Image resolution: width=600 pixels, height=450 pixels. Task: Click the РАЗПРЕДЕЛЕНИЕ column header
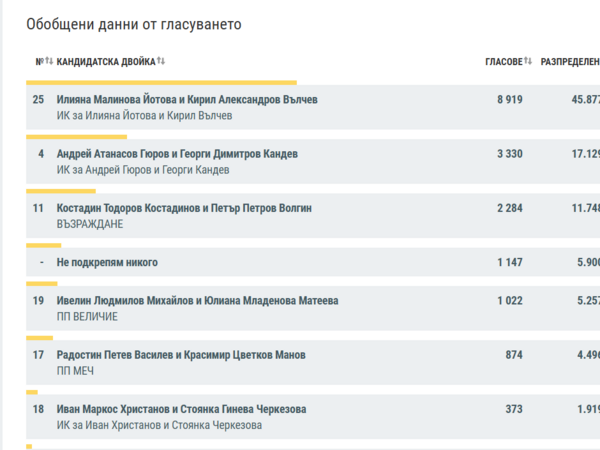570,62
